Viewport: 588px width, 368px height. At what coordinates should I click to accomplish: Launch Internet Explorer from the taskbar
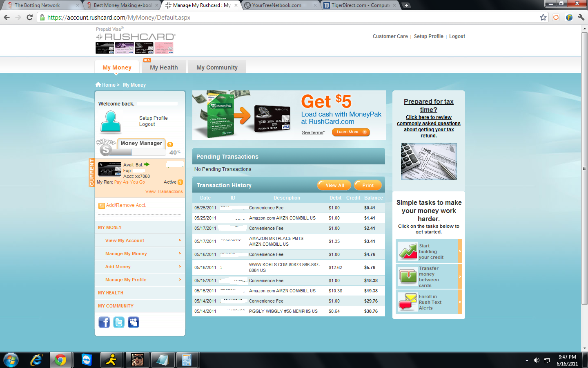pyautogui.click(x=36, y=360)
